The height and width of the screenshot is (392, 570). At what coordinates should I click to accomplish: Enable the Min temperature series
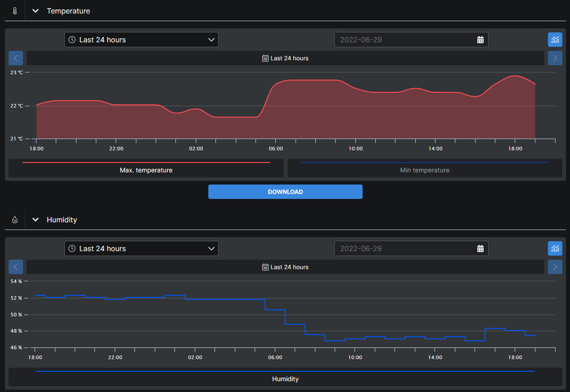424,168
